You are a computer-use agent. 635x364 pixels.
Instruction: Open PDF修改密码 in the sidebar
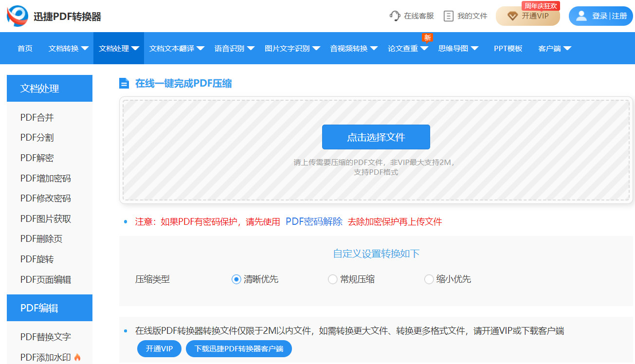[x=46, y=199]
